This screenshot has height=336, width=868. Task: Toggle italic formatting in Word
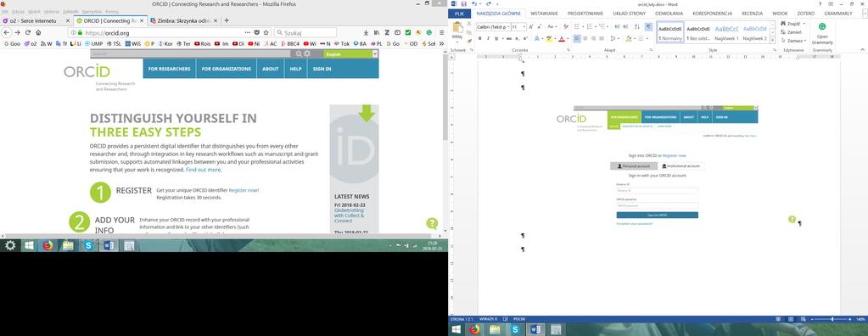tap(488, 39)
